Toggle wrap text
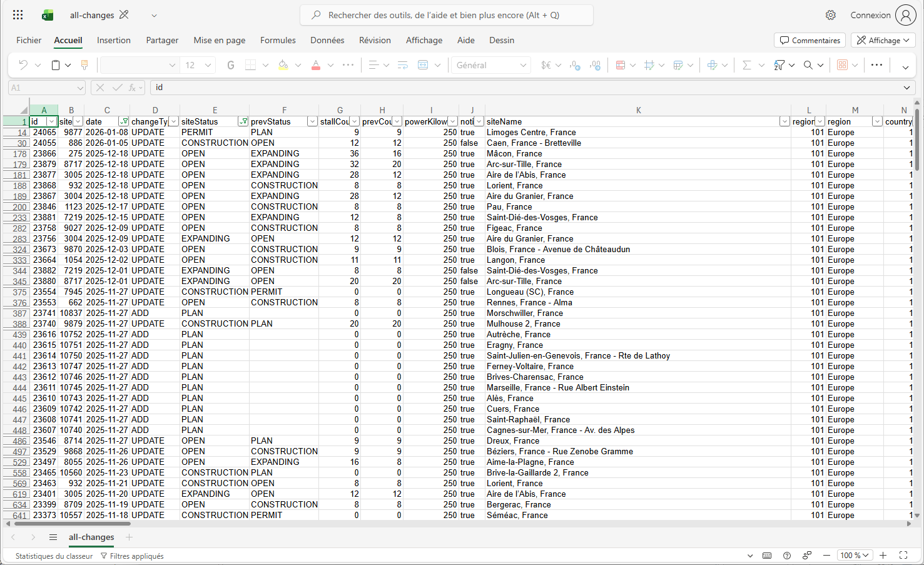 pos(403,65)
